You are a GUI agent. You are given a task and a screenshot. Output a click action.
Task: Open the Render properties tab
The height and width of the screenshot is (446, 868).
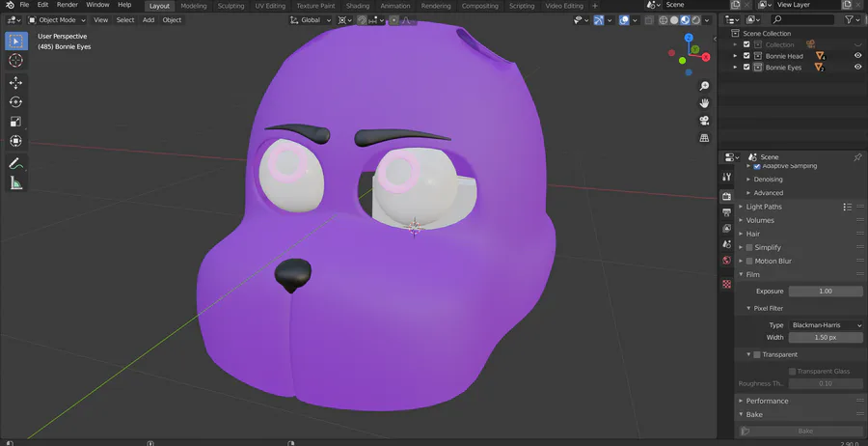pos(727,196)
